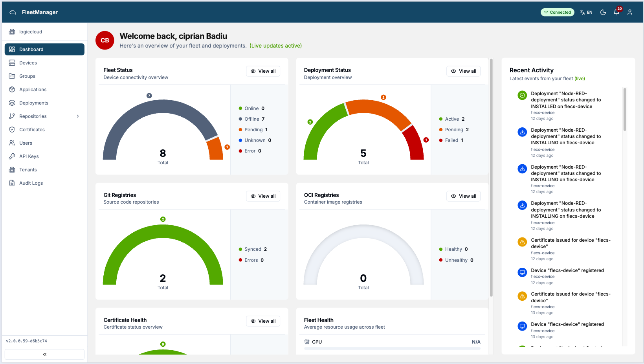The width and height of the screenshot is (644, 364).
Task: View all in Fleet Status card
Action: pyautogui.click(x=263, y=71)
